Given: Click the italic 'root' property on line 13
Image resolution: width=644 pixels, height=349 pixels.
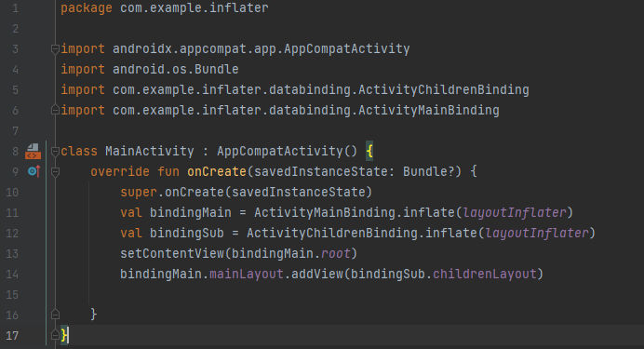Looking at the screenshot, I should 335,254.
